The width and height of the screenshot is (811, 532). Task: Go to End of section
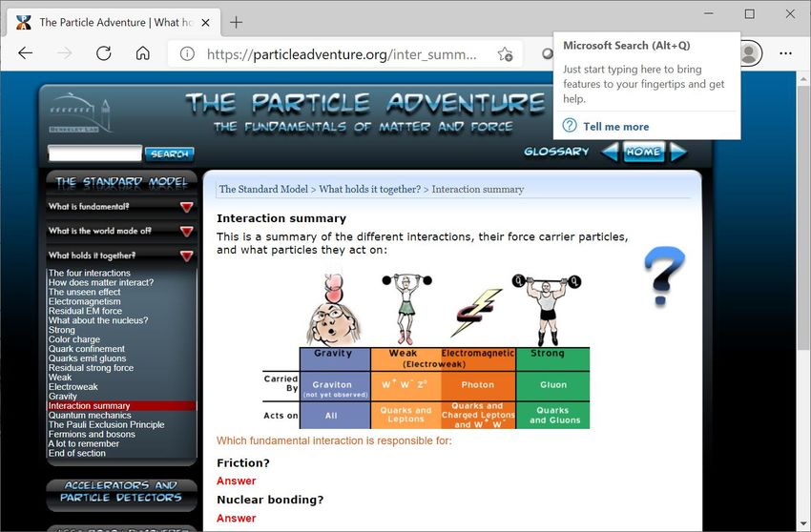click(x=76, y=453)
